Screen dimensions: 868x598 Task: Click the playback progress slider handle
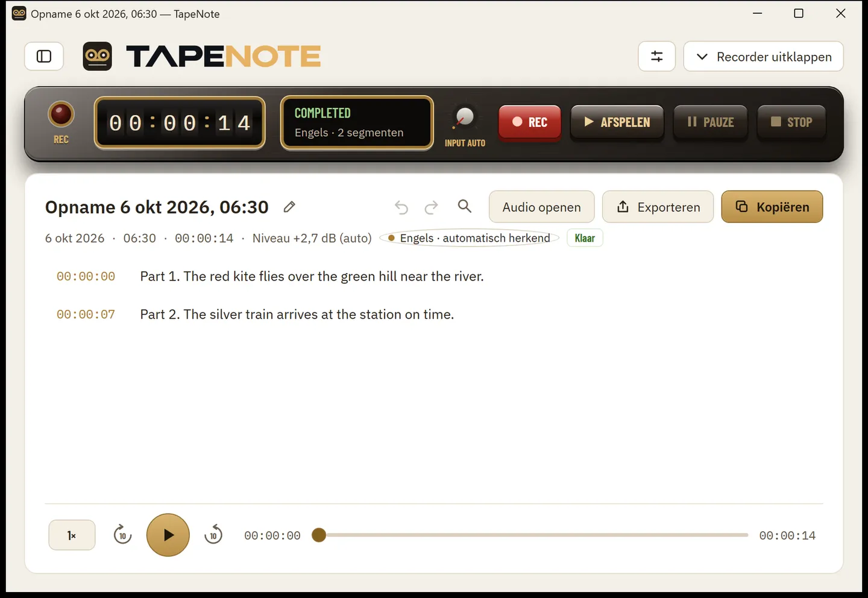pos(319,535)
